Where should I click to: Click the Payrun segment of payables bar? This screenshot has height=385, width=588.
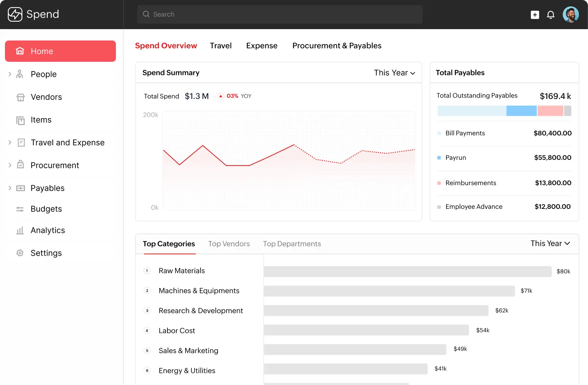[521, 111]
